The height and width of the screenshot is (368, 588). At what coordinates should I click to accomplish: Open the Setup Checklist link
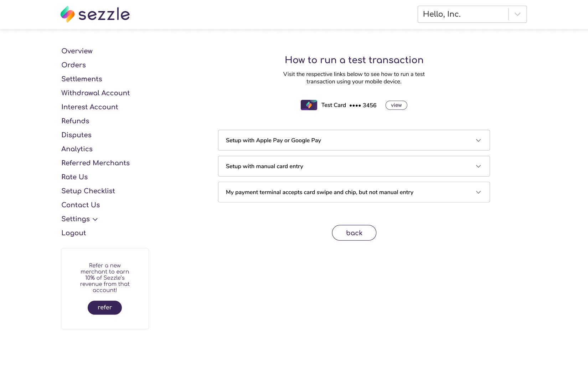[x=88, y=191]
